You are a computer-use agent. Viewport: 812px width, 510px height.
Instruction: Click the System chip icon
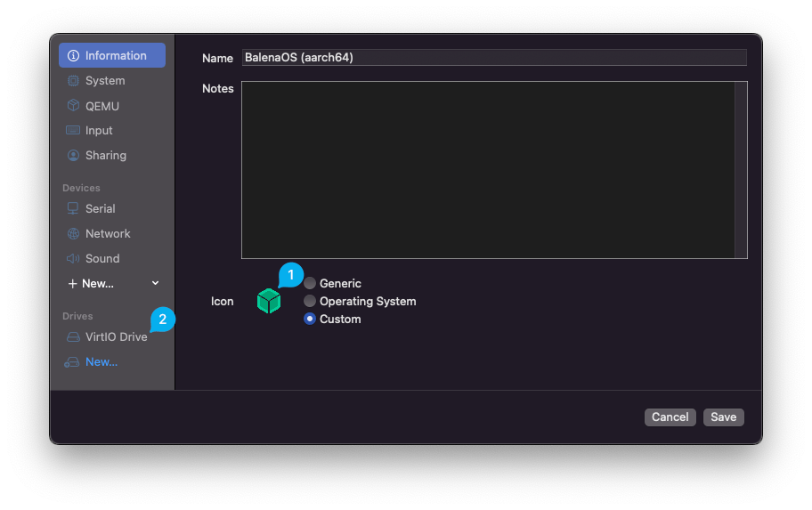coord(73,81)
